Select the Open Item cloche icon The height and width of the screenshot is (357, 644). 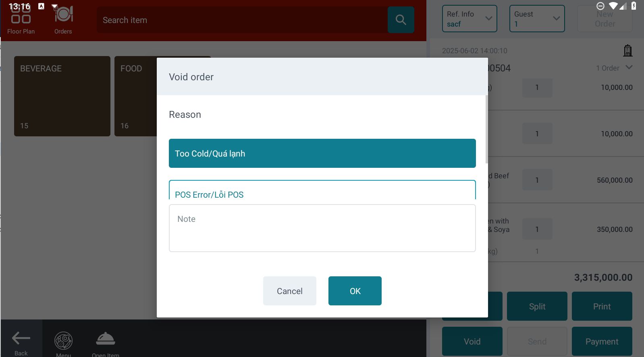click(x=106, y=339)
